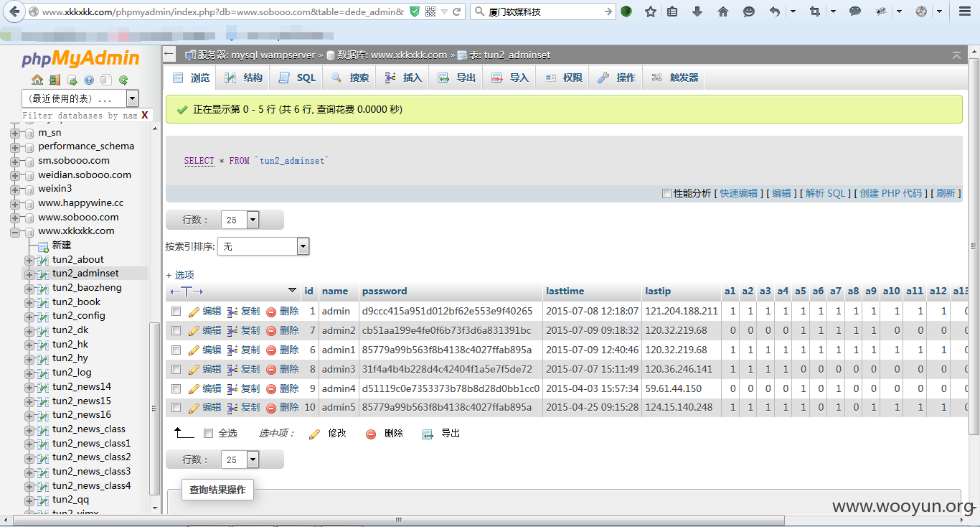This screenshot has width=980, height=527.
Task: Click the table icon beside tun2_config
Action: (x=43, y=316)
